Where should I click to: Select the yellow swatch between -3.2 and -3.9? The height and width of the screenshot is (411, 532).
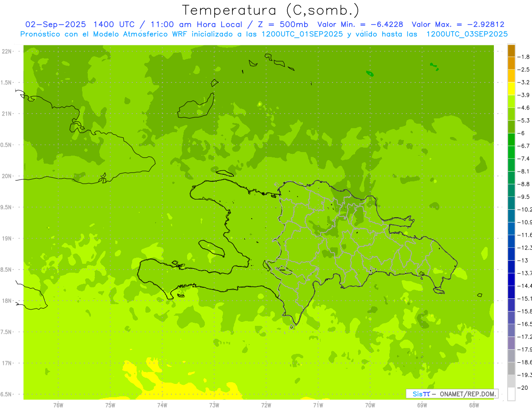[511, 89]
